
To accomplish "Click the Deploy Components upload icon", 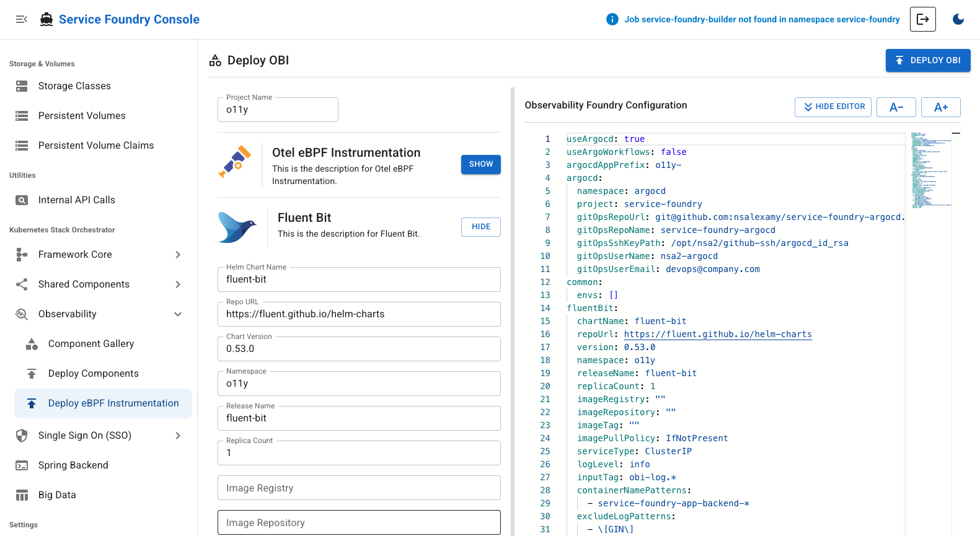I will pos(32,374).
